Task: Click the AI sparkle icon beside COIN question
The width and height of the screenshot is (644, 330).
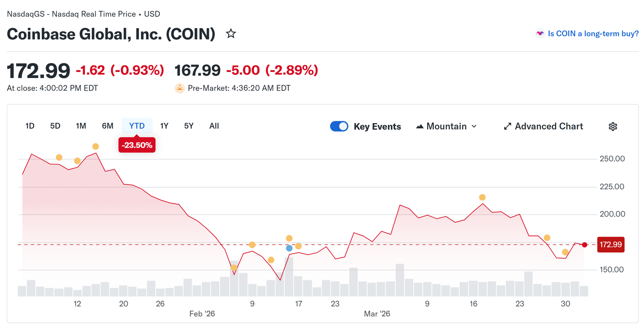Action: click(540, 34)
